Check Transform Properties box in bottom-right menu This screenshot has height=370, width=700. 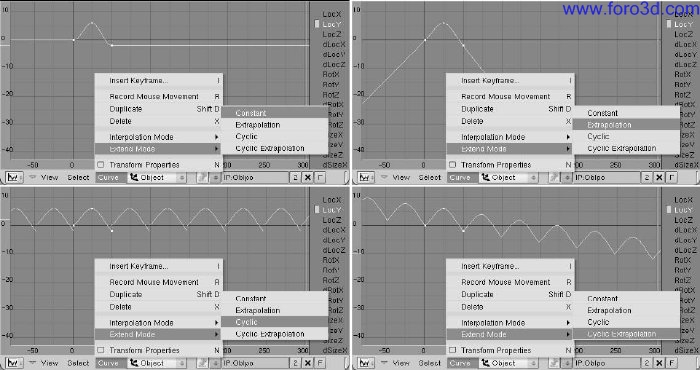pos(453,350)
